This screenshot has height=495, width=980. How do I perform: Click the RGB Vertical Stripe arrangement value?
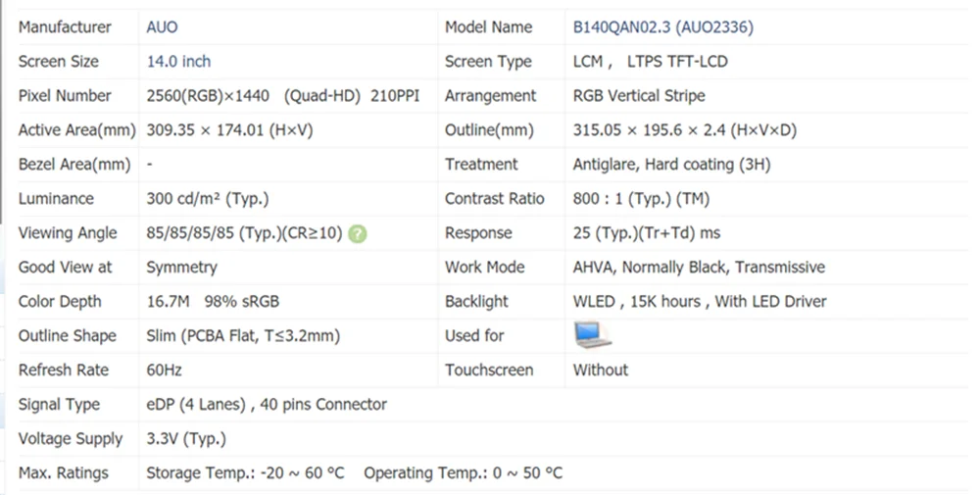coord(639,96)
